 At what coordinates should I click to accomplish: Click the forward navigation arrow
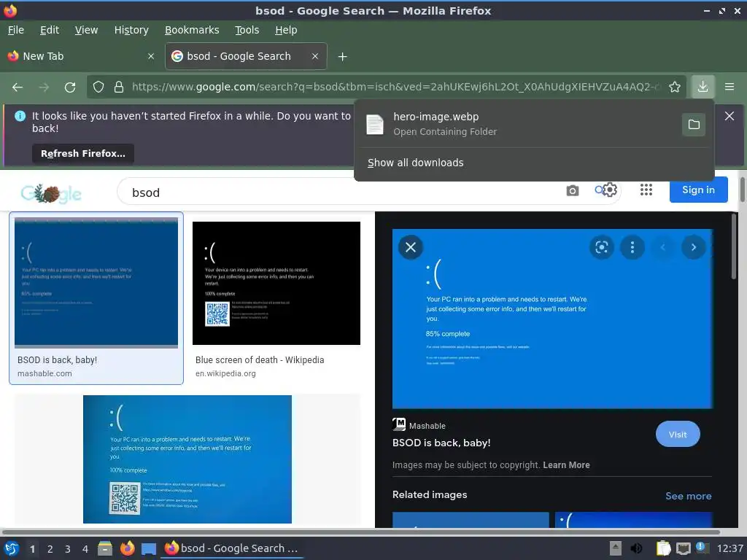click(x=44, y=87)
